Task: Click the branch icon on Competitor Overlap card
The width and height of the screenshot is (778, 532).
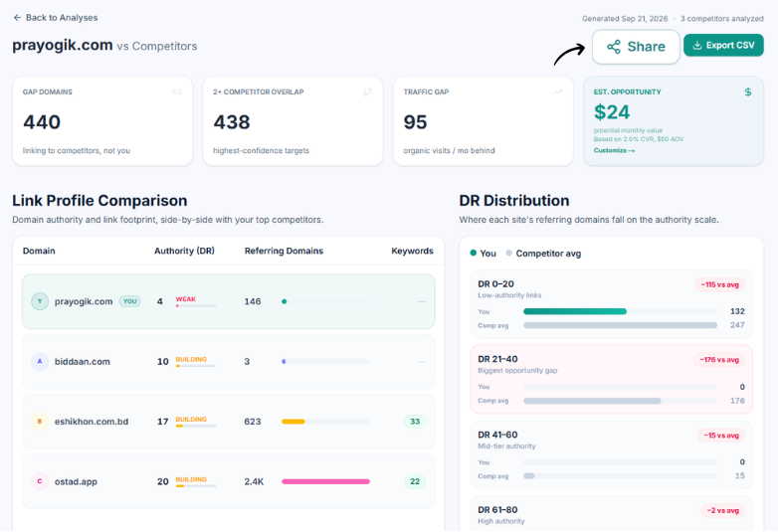Action: coord(367,91)
